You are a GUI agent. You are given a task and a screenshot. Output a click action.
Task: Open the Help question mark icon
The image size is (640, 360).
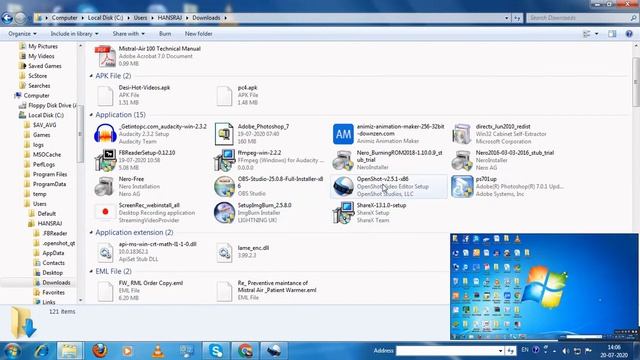[x=629, y=34]
